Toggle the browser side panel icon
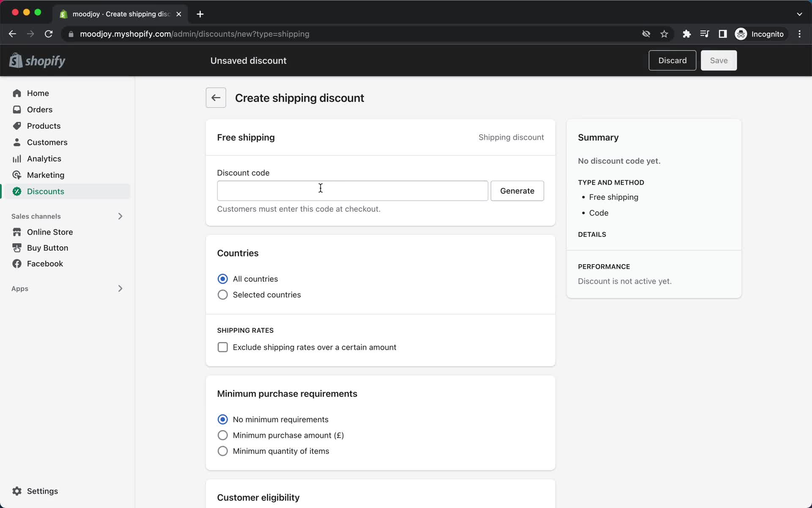The height and width of the screenshot is (508, 812). [x=722, y=34]
